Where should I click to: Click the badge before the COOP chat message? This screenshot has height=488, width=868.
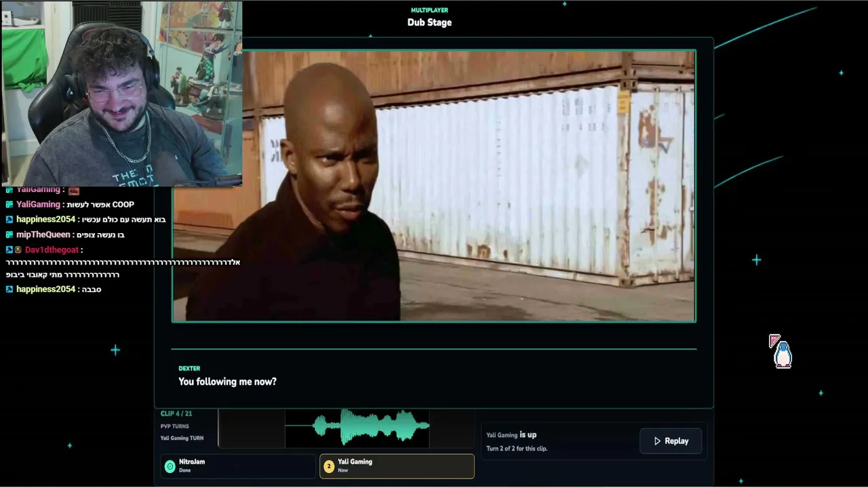(9, 205)
